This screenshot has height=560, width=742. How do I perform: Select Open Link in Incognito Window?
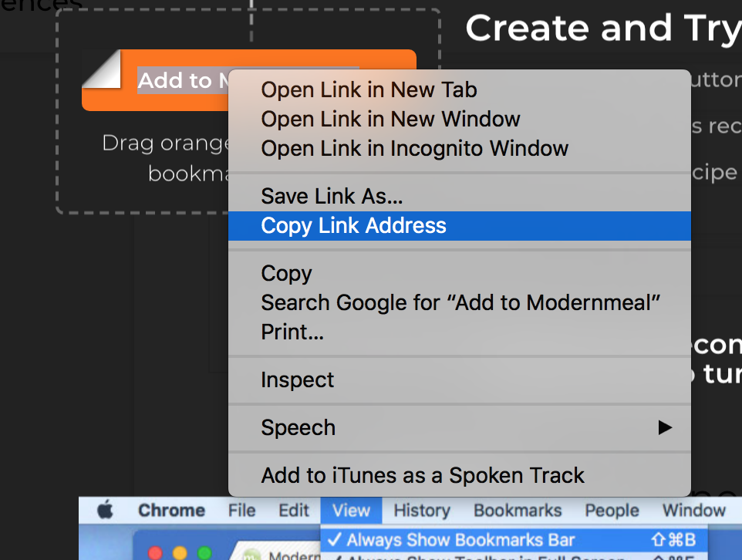click(460, 149)
